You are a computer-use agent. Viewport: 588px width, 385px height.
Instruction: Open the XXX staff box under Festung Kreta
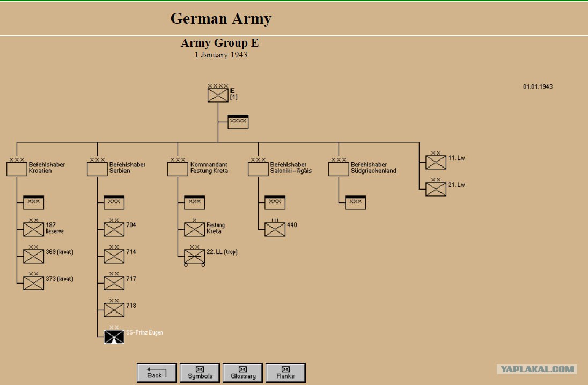[x=195, y=202]
